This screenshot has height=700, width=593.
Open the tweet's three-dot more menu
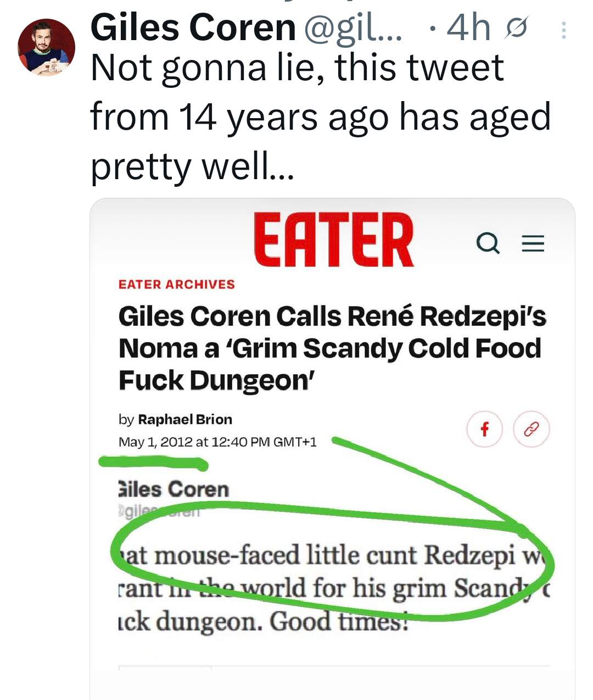pos(563,30)
